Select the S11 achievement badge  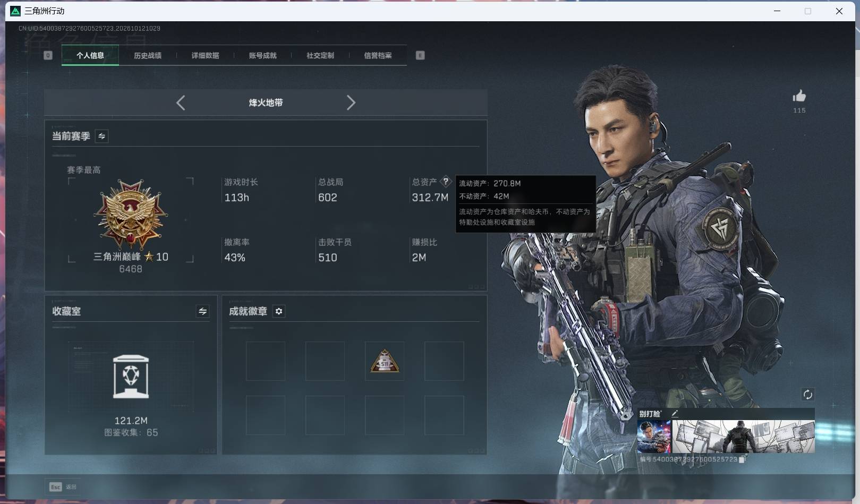click(385, 361)
